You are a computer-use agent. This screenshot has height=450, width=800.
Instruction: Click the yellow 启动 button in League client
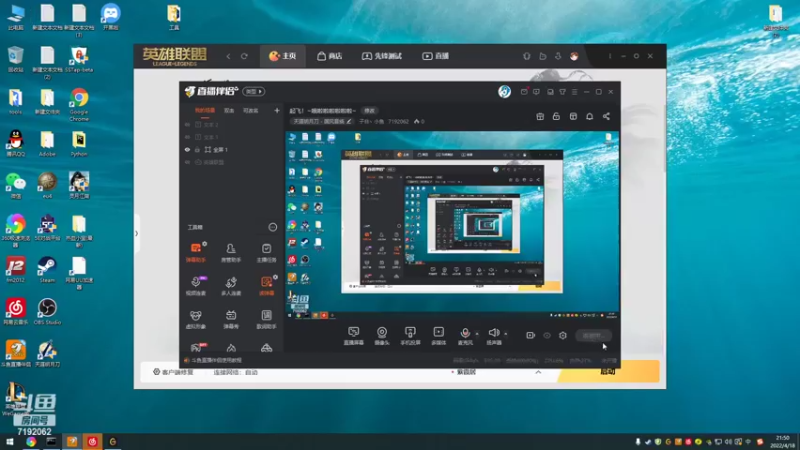pos(608,371)
